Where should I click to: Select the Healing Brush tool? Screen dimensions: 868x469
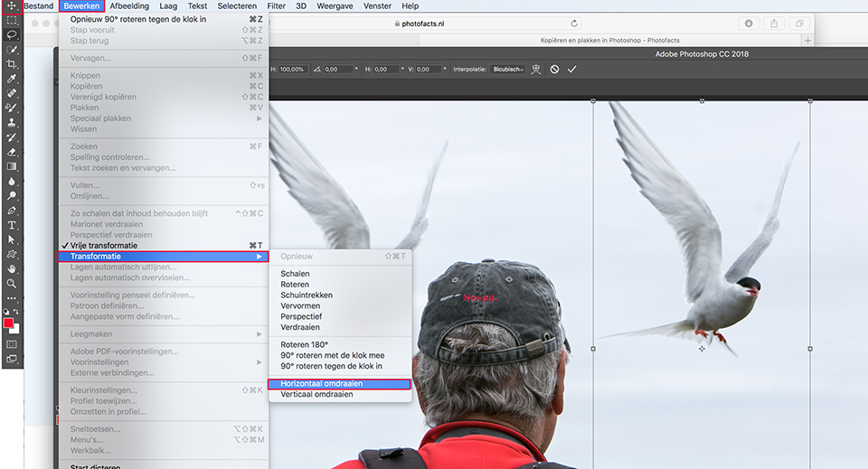pyautogui.click(x=12, y=93)
